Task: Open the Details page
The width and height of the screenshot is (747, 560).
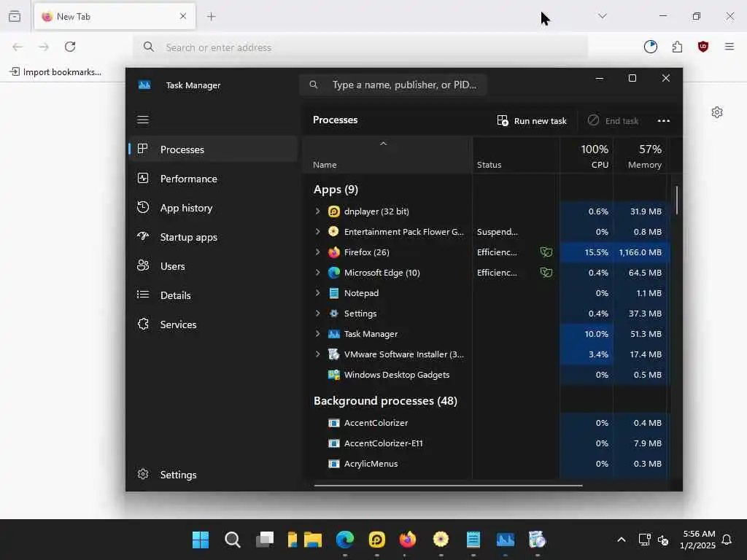Action: coord(214,295)
